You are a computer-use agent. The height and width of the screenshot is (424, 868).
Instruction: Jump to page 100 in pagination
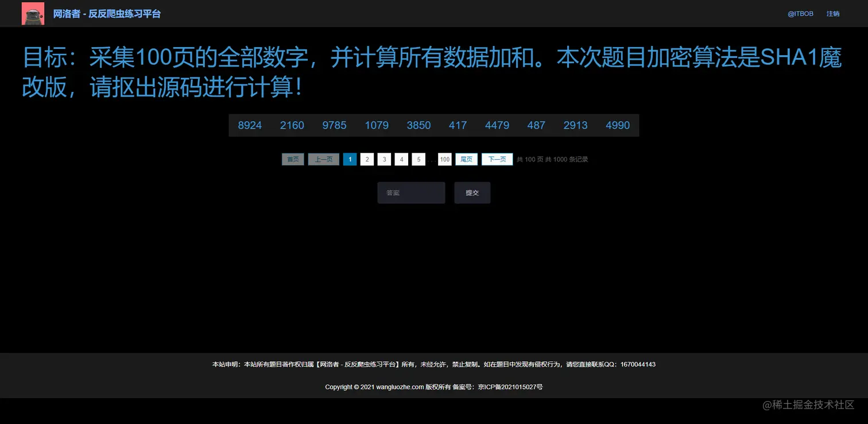click(445, 159)
